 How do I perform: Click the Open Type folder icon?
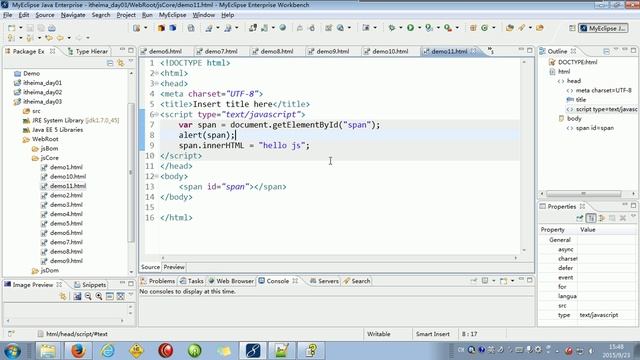pos(509,28)
